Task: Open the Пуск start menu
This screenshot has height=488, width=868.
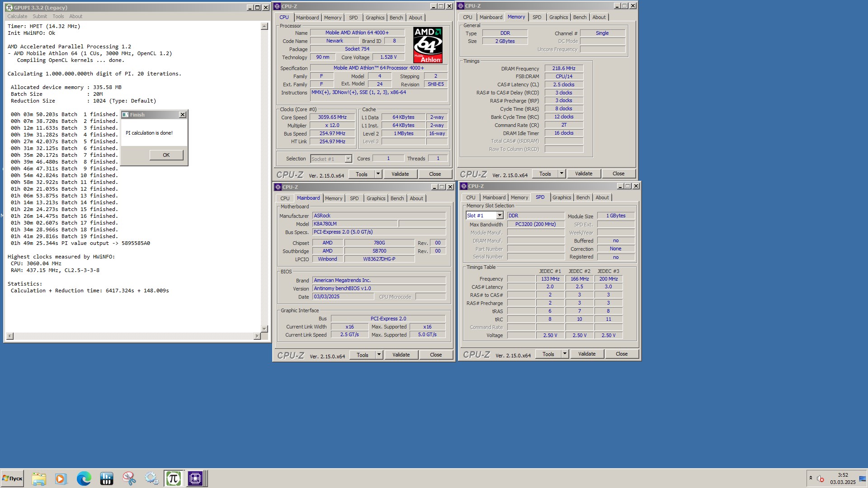Action: pos(12,479)
